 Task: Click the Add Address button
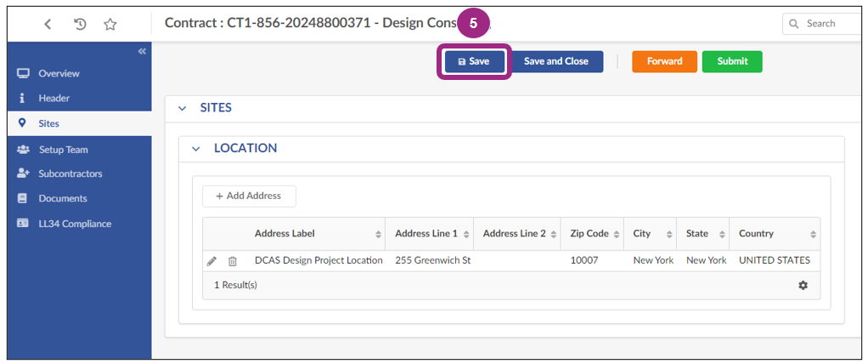(x=249, y=196)
